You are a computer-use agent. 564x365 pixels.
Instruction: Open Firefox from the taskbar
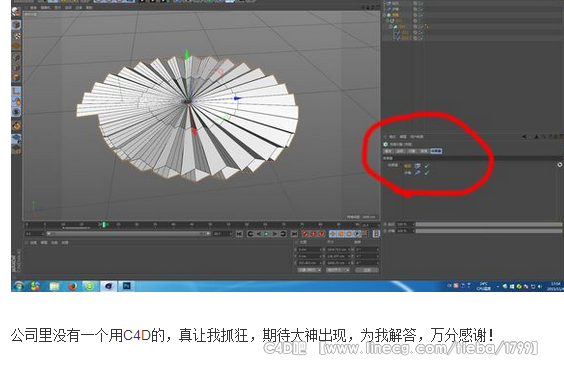[x=72, y=286]
